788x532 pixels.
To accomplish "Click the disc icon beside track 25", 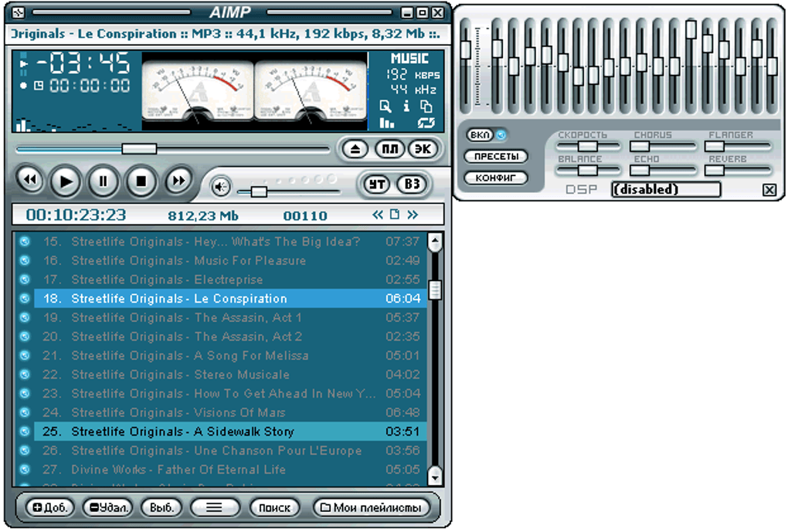I will click(x=24, y=432).
